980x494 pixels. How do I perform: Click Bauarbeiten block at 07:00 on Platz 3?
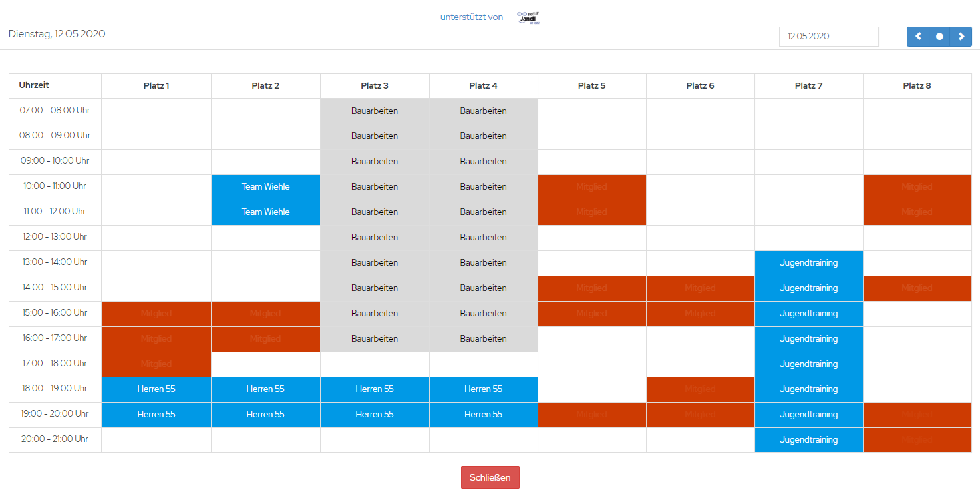click(375, 111)
